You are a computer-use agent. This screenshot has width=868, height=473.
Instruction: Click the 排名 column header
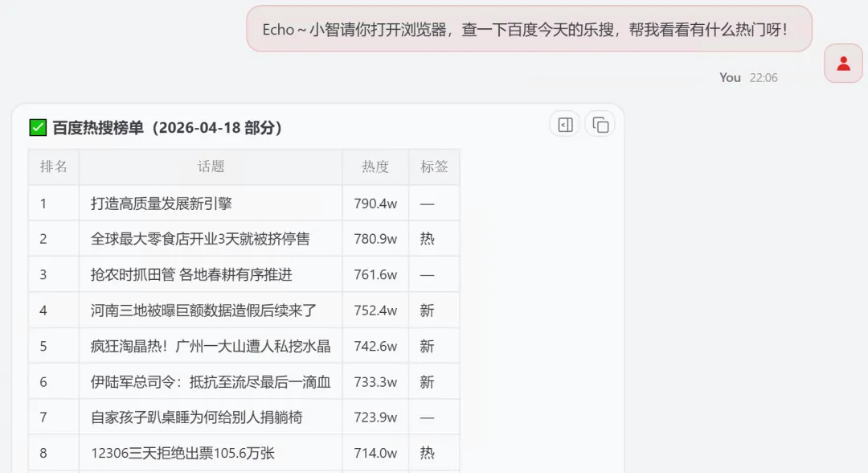coord(54,167)
